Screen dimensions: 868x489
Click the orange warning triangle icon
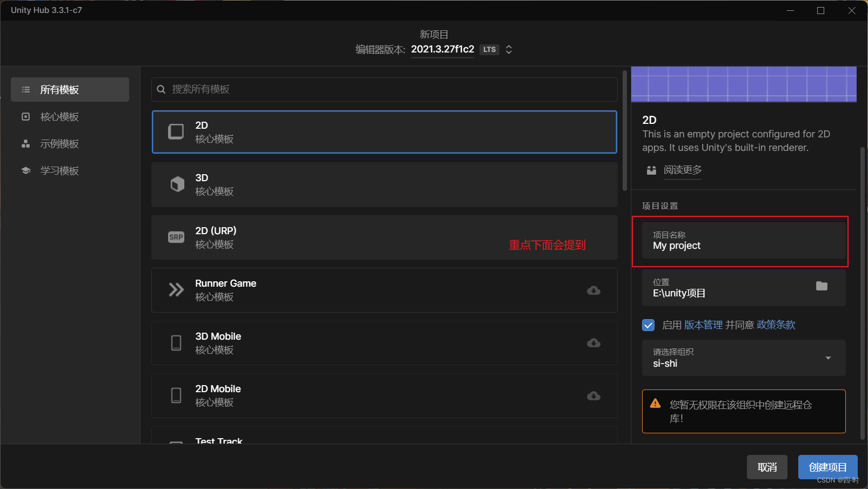pyautogui.click(x=655, y=403)
